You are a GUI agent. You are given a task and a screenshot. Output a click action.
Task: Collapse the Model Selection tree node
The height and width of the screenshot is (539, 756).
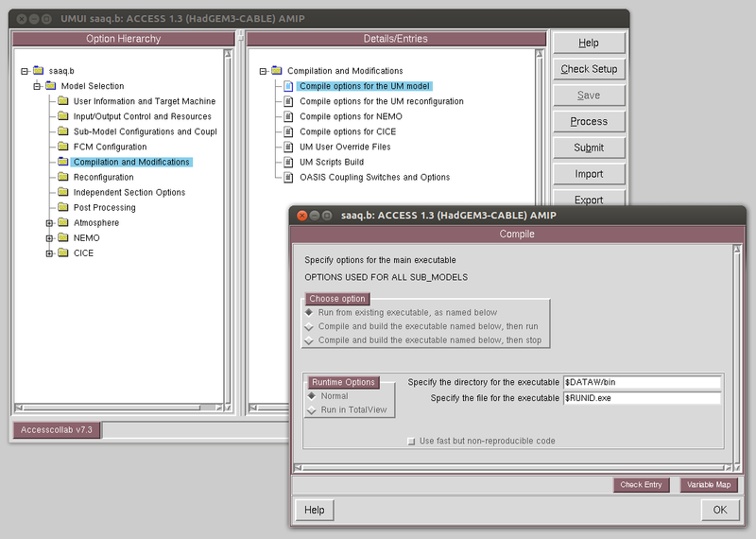37,86
